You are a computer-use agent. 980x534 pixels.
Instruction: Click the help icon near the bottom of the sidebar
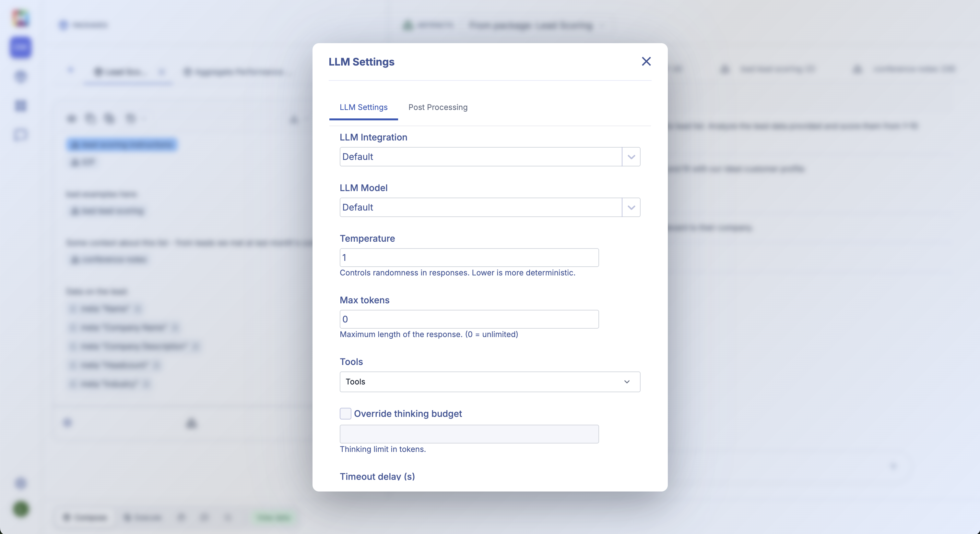[x=21, y=483]
